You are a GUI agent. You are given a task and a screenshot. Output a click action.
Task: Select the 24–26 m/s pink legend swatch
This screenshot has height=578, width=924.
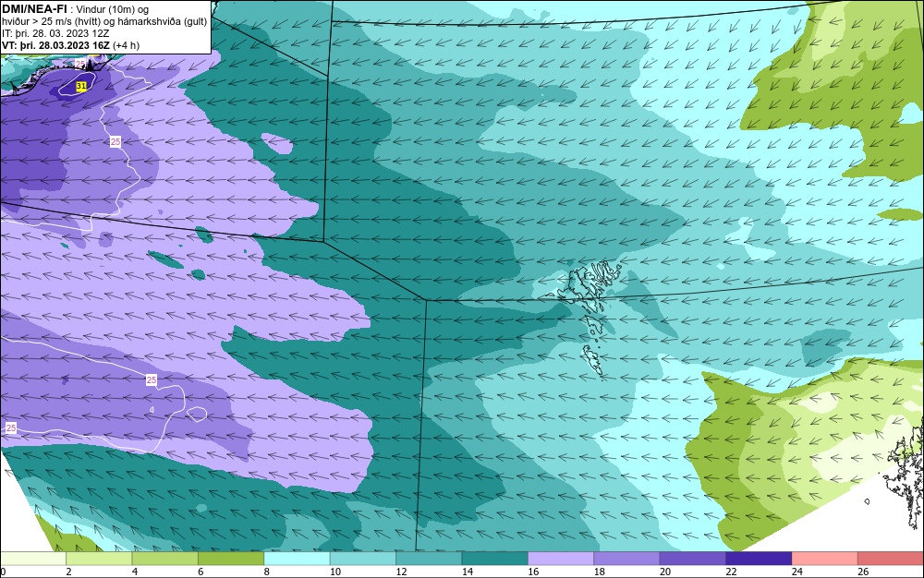825,559
